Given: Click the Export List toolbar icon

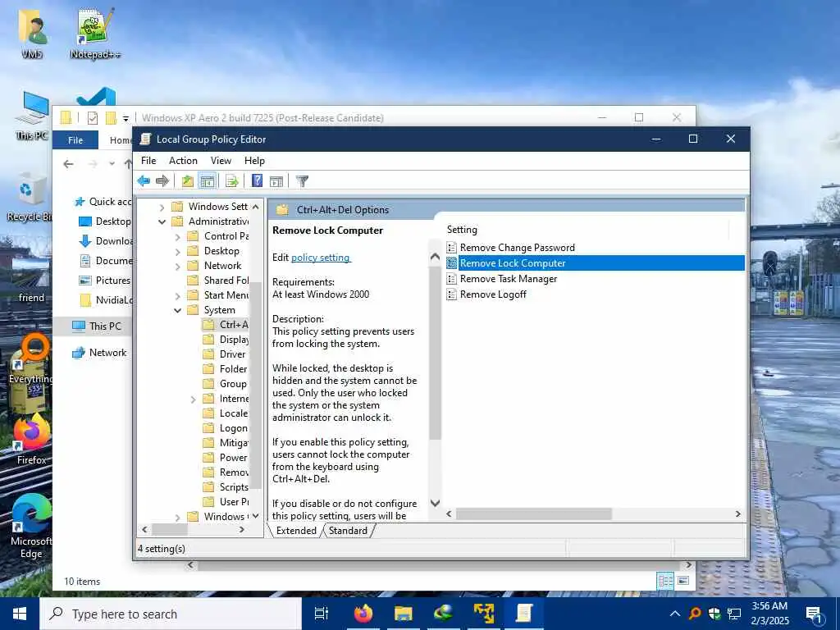Looking at the screenshot, I should (231, 181).
